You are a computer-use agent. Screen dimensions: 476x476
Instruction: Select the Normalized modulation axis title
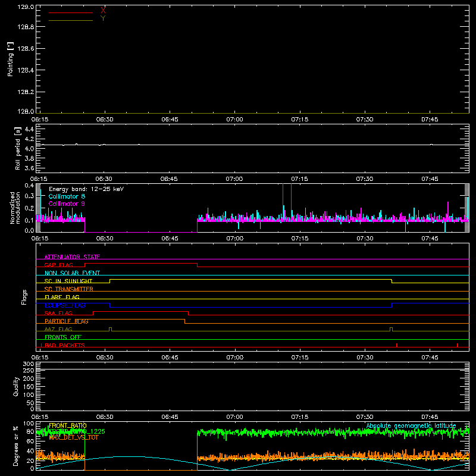15,208
